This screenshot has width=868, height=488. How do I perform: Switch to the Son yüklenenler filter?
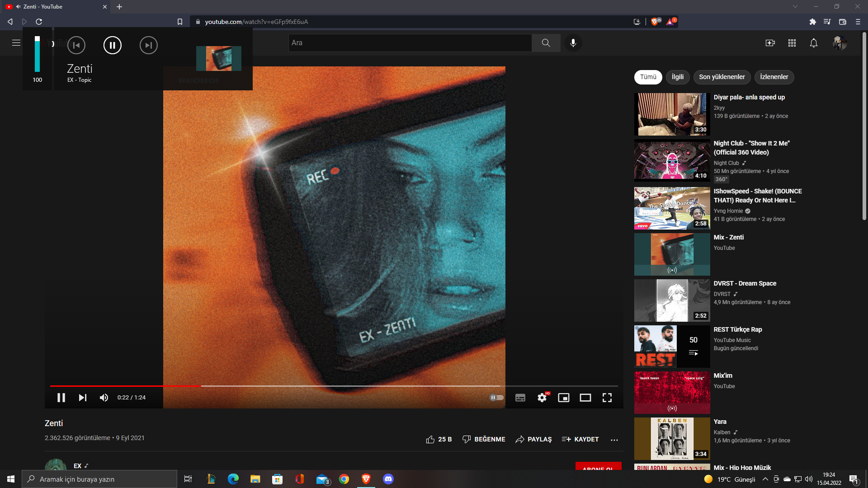pos(722,77)
